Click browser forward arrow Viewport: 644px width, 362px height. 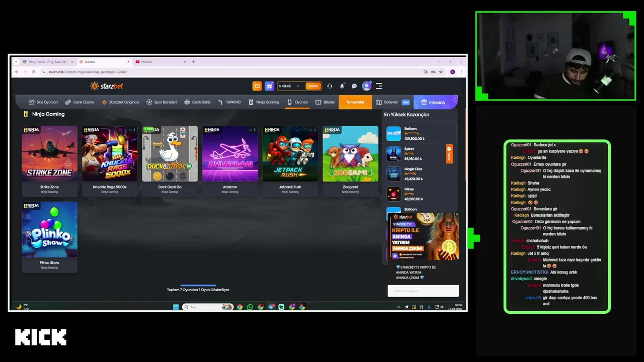(x=25, y=72)
